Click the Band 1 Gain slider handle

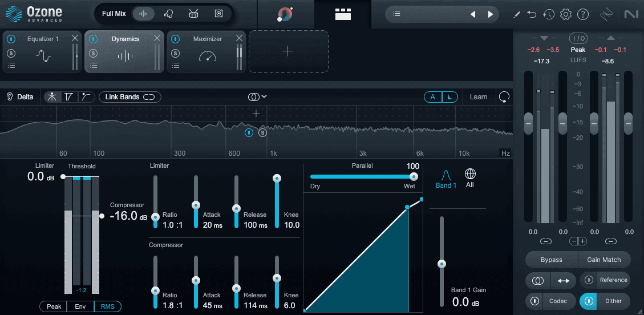tap(442, 263)
